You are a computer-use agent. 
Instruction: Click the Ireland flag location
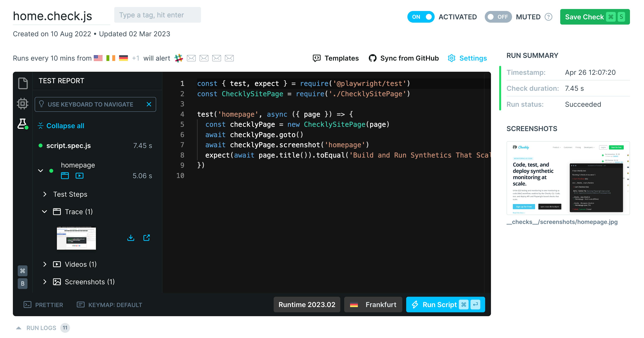coord(111,58)
